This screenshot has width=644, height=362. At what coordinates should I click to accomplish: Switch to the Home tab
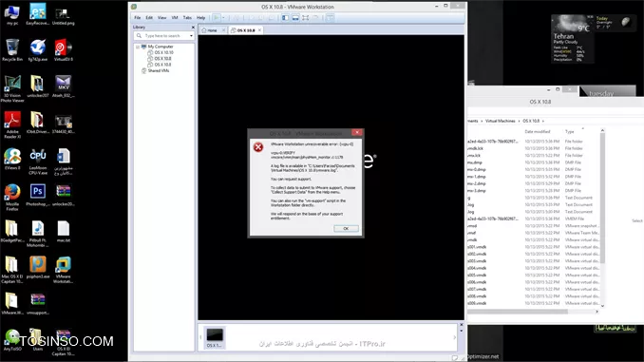(211, 30)
